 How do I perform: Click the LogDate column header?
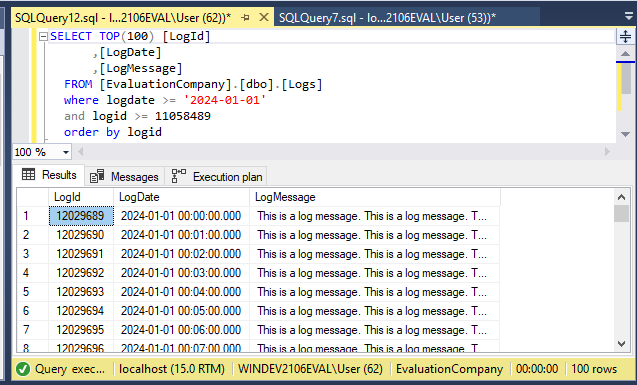coord(182,197)
